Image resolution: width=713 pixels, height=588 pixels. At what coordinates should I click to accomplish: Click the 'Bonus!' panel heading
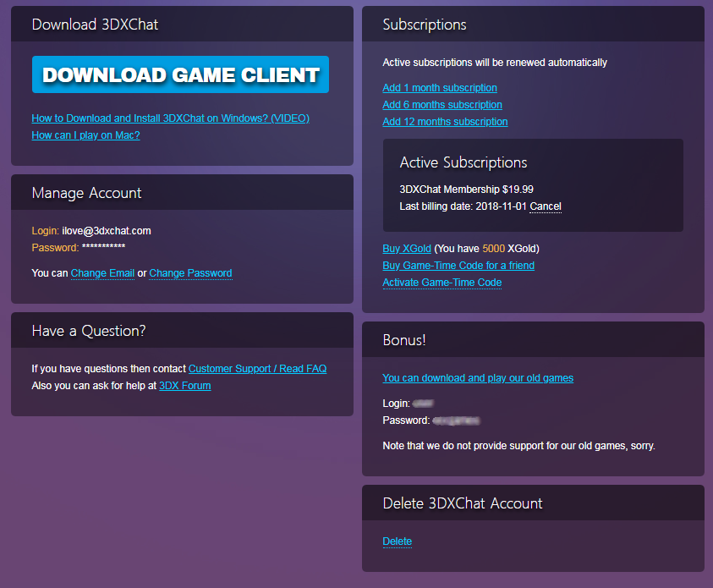tap(403, 340)
